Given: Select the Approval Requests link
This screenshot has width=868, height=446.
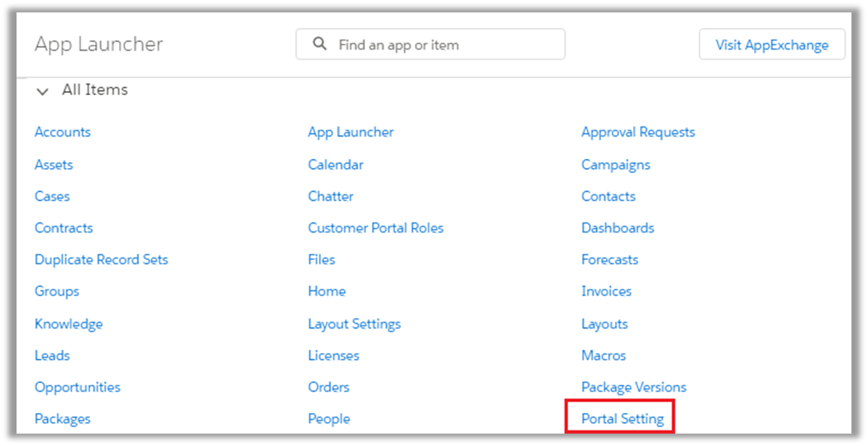Looking at the screenshot, I should click(637, 132).
